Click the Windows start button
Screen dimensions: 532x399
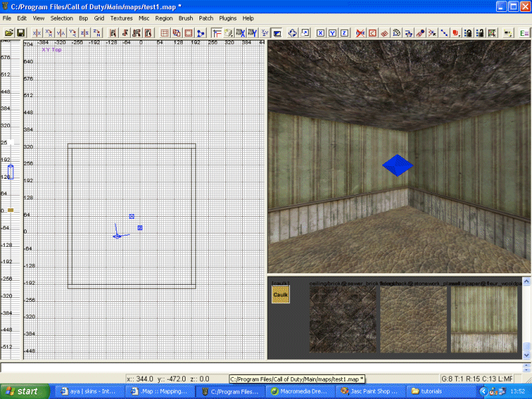point(25,391)
